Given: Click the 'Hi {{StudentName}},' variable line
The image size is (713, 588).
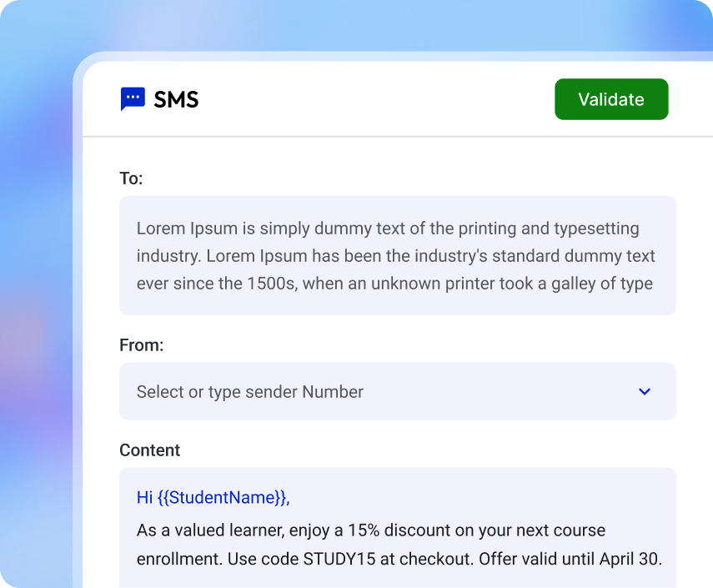Looking at the screenshot, I should point(213,497).
